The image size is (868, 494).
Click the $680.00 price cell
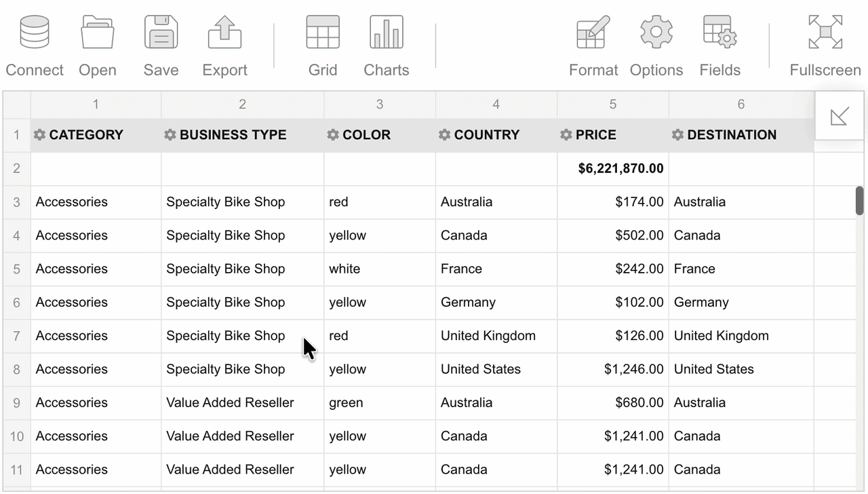613,403
